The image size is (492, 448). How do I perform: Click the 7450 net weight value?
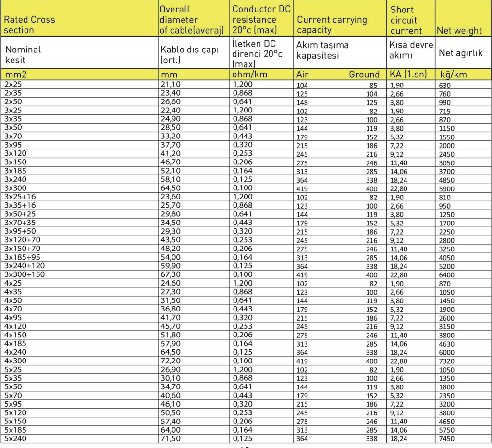point(447,439)
